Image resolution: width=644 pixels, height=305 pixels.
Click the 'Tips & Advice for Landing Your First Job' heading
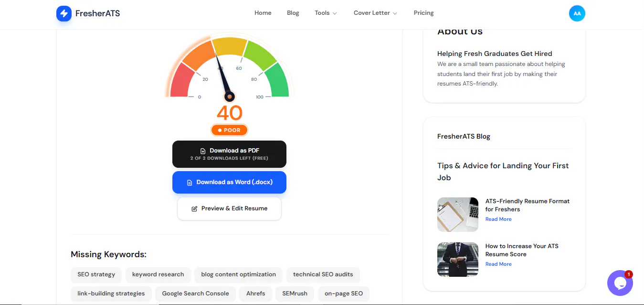point(503,172)
